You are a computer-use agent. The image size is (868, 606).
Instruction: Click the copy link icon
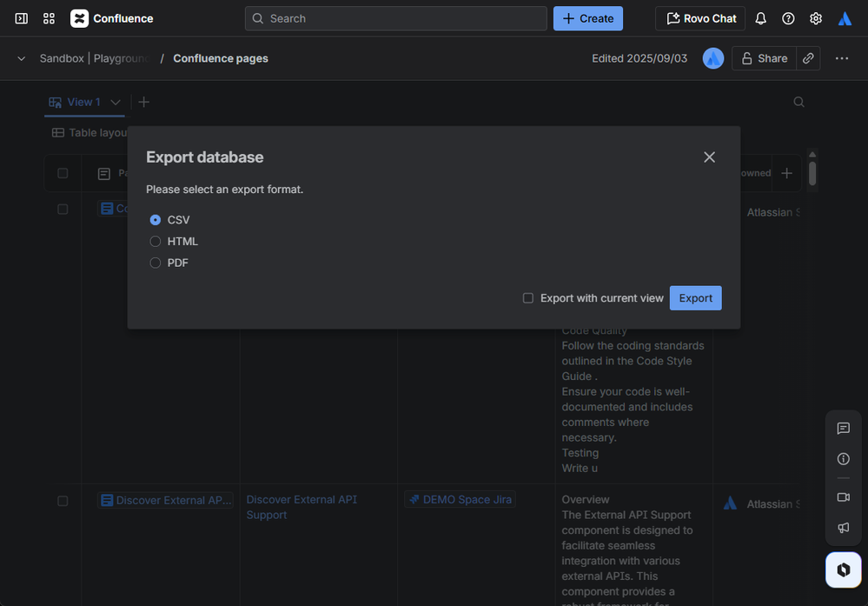tap(808, 58)
